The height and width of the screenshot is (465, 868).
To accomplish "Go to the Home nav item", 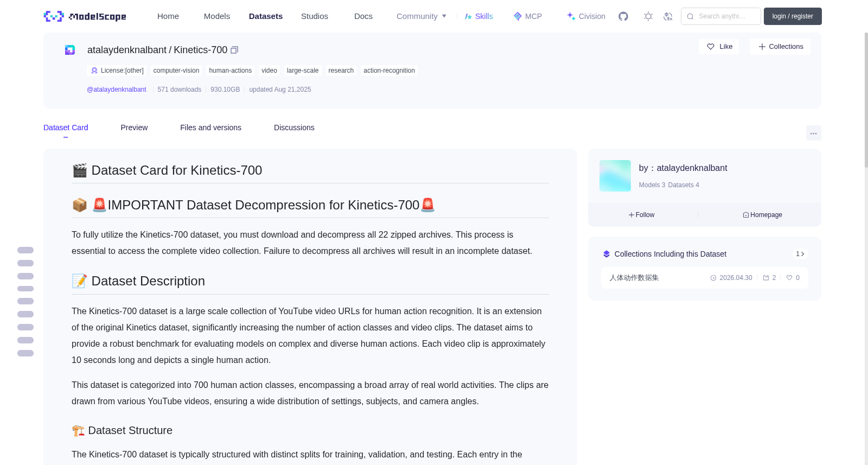I will (x=168, y=16).
